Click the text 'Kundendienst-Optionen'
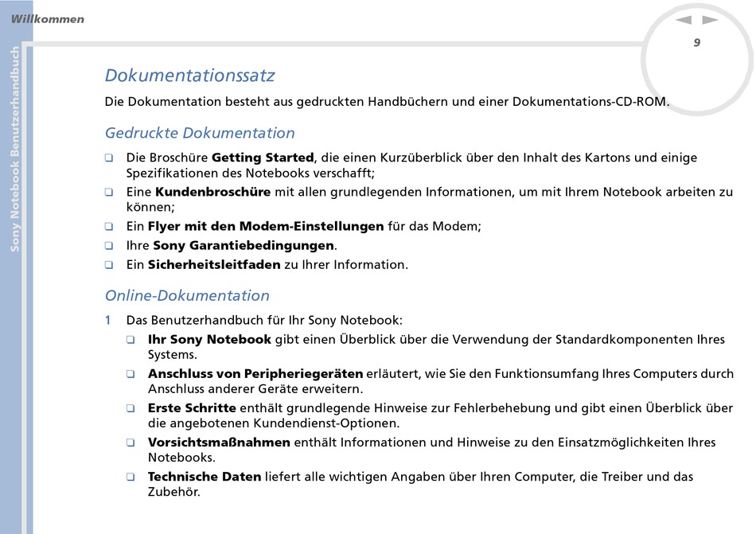This screenshot has height=534, width=756. [326, 423]
